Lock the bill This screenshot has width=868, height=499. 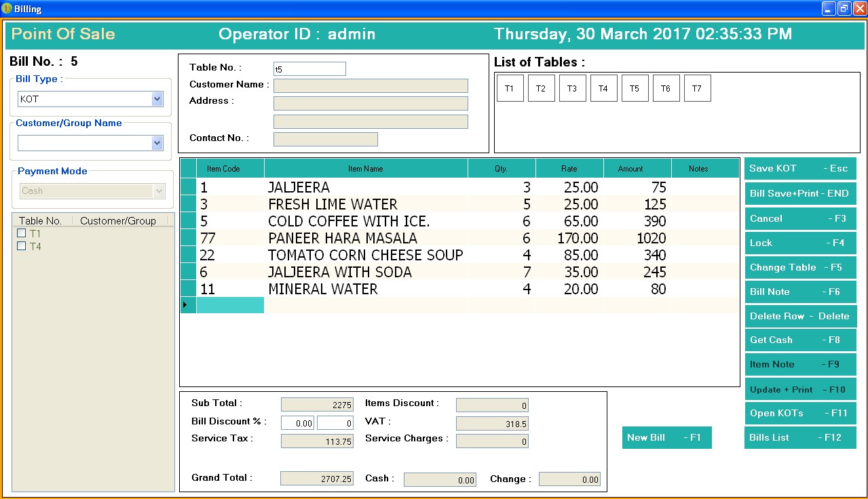799,243
